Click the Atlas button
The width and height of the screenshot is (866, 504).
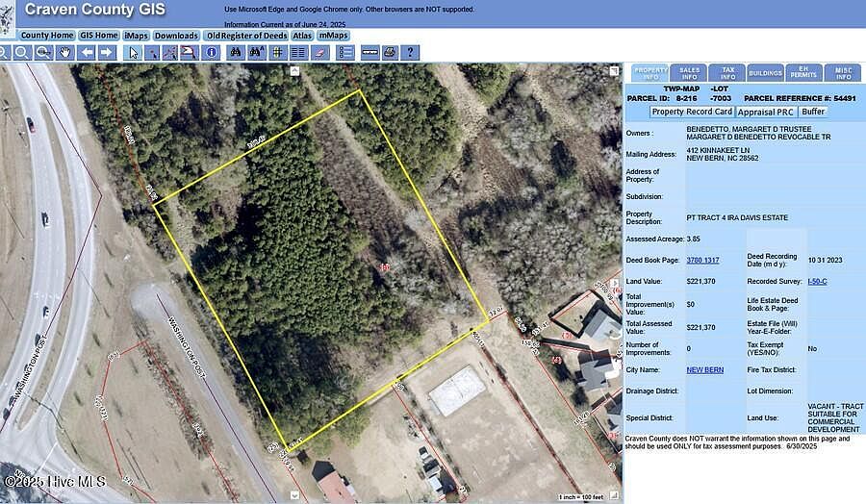tap(303, 36)
